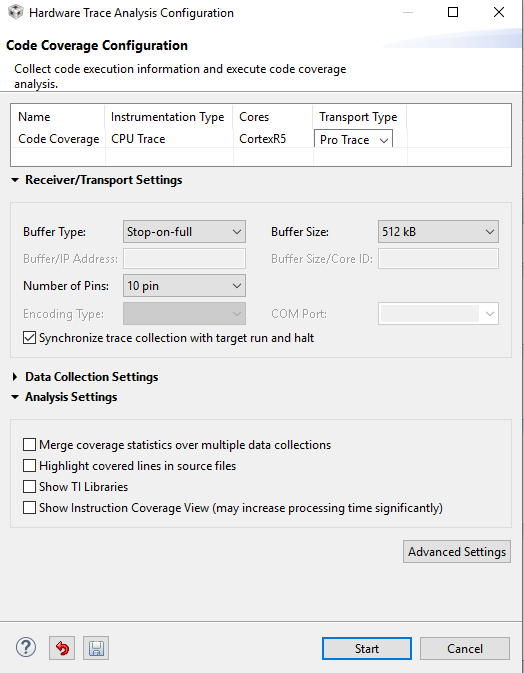Enable Highlight covered lines in source files
The image size is (524, 673).
(x=29, y=466)
